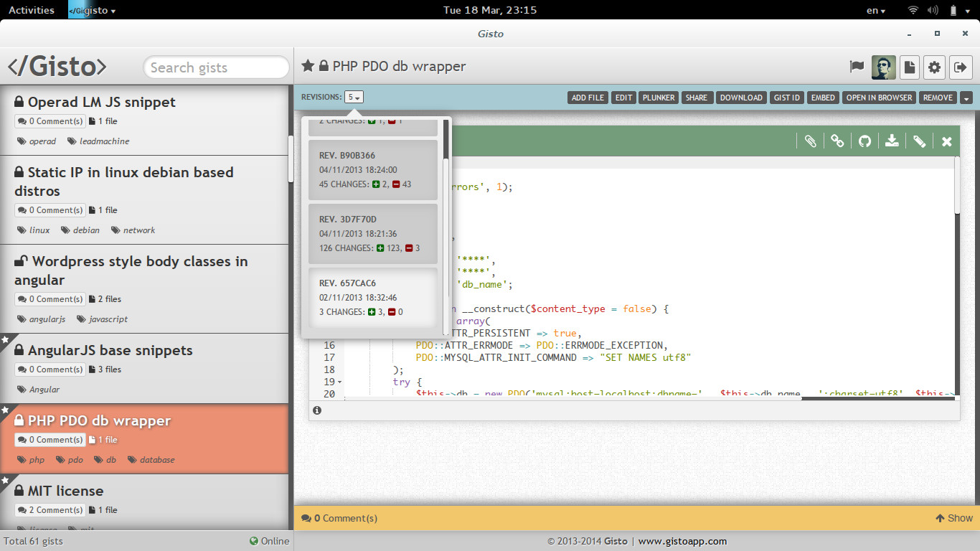The image size is (980, 551).
Task: Click the linux tag
Action: tap(34, 230)
